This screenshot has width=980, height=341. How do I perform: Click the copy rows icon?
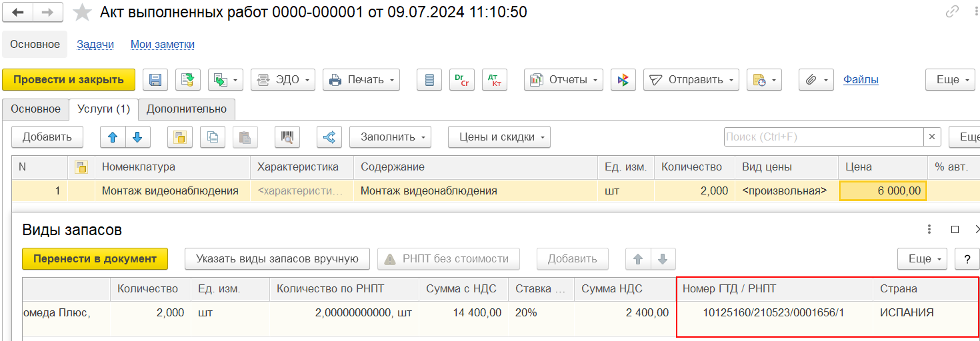point(213,137)
